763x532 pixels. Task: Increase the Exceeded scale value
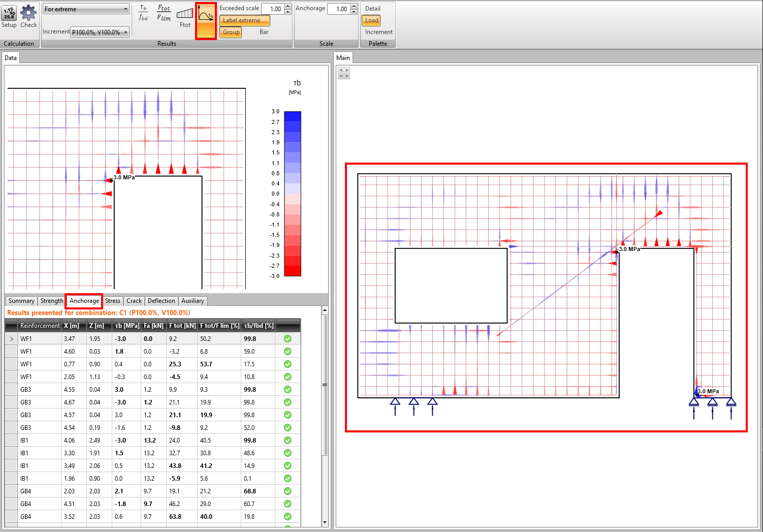(x=288, y=6)
